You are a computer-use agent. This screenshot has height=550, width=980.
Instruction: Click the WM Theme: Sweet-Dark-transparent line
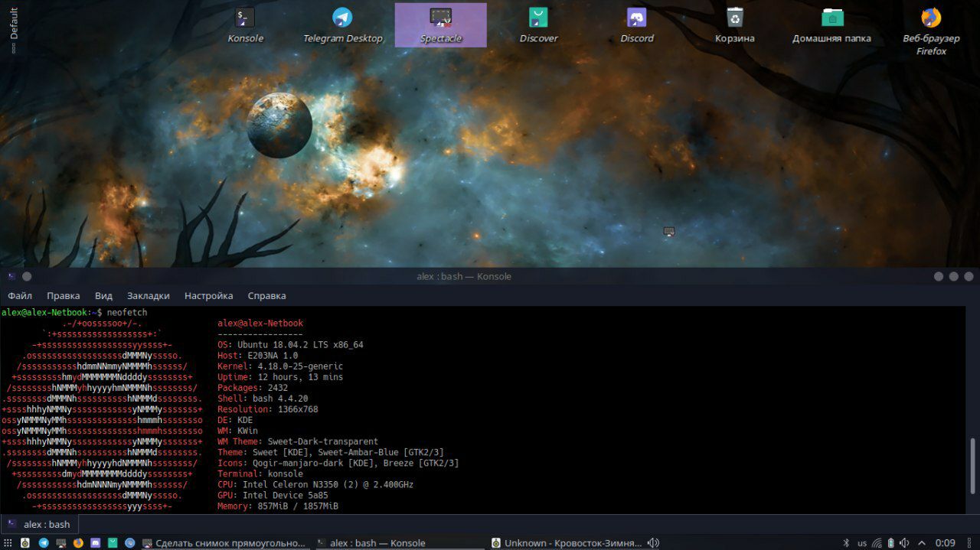click(298, 441)
